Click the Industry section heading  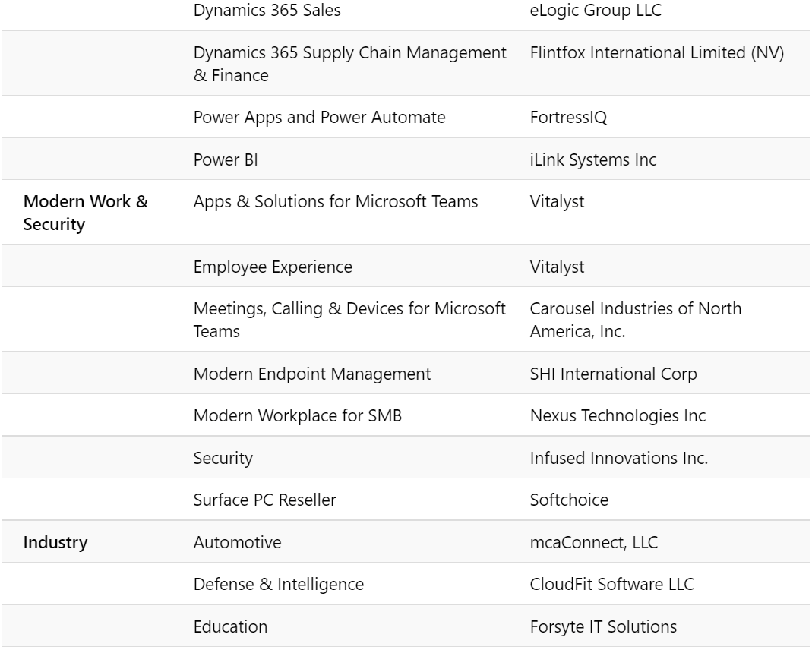click(55, 542)
